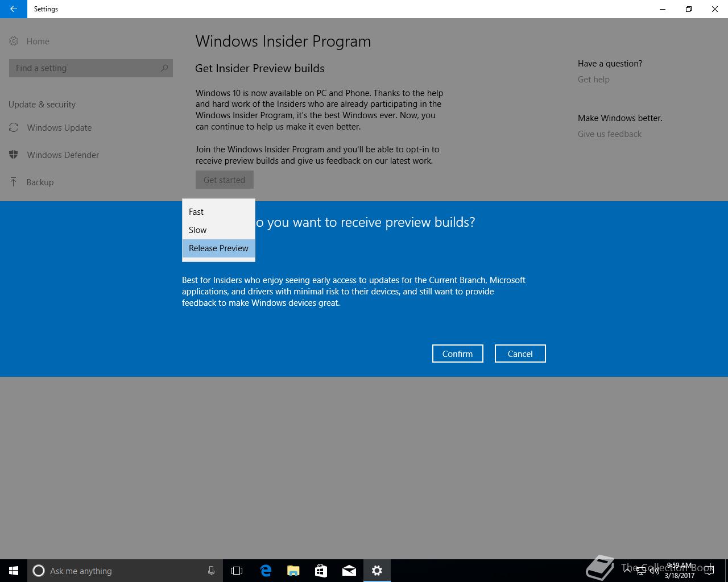
Task: Minimize the Settings window
Action: pyautogui.click(x=663, y=9)
